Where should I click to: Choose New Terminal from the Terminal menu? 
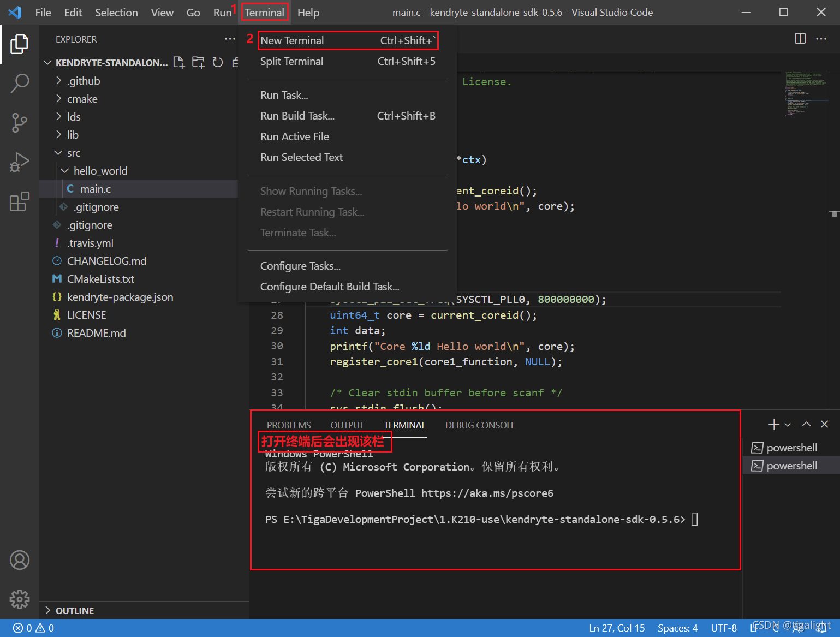tap(348, 40)
